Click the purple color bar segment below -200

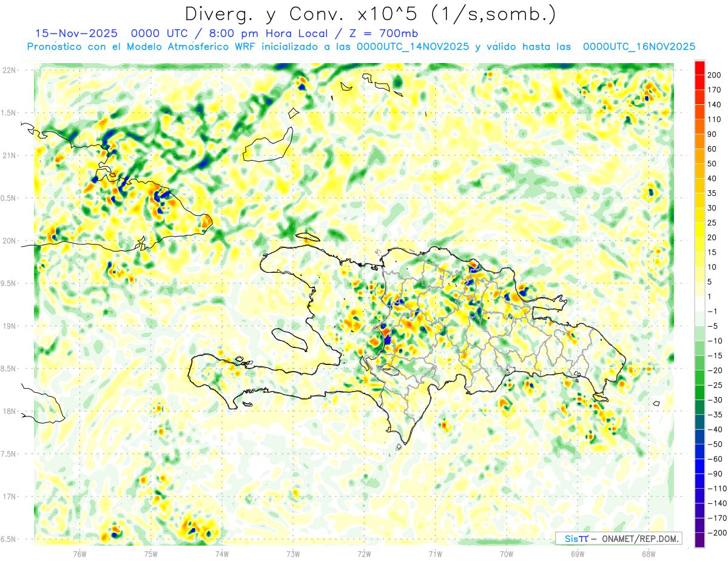tap(699, 541)
